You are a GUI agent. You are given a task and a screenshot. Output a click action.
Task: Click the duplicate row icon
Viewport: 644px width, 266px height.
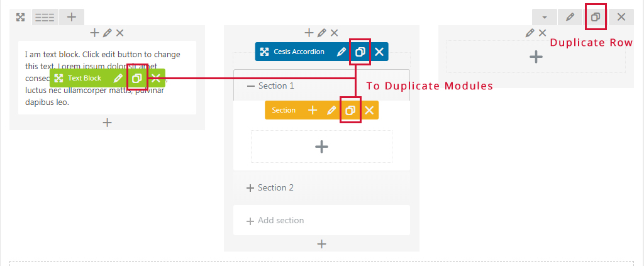(x=596, y=17)
